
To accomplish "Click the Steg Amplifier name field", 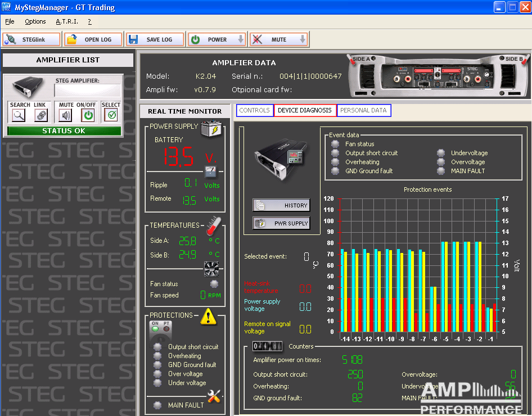I will click(88, 90).
